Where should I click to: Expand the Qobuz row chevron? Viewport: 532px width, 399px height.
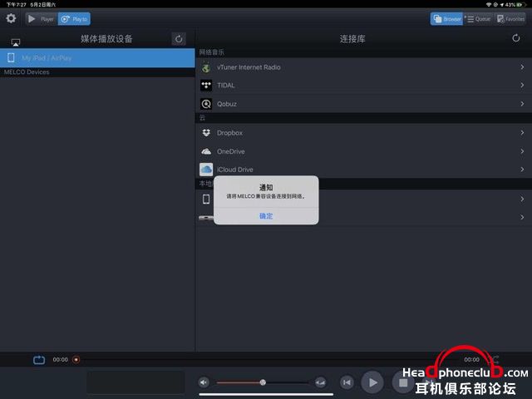tap(522, 103)
